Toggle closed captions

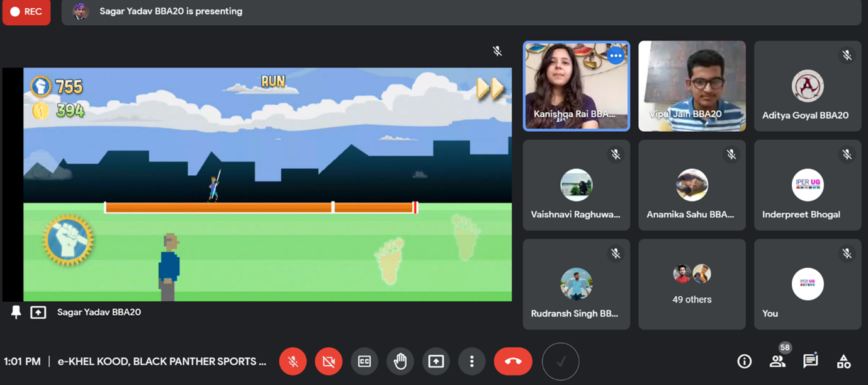pyautogui.click(x=364, y=361)
